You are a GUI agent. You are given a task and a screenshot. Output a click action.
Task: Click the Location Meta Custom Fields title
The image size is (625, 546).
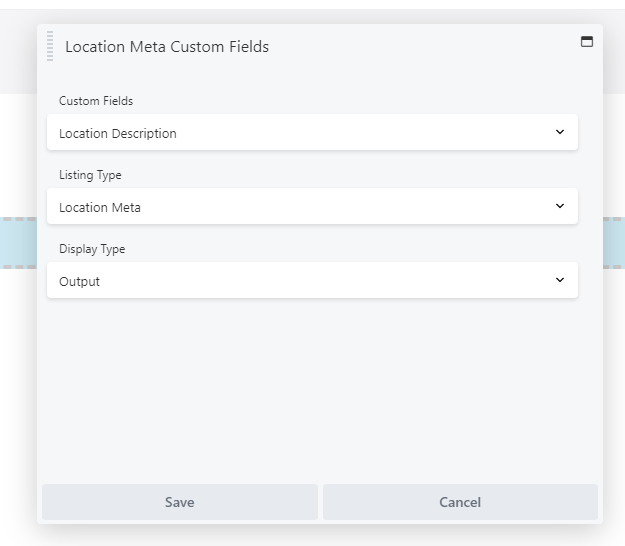pos(167,47)
